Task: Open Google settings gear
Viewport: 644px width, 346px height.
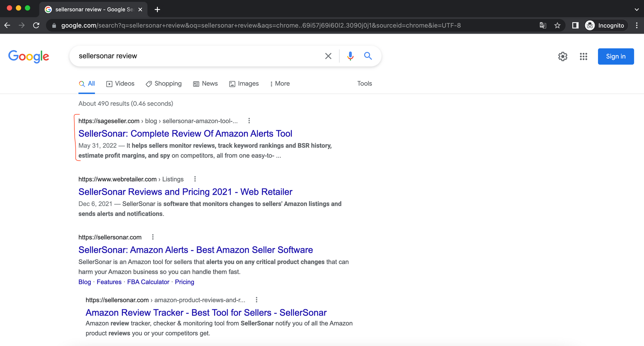Action: (563, 56)
